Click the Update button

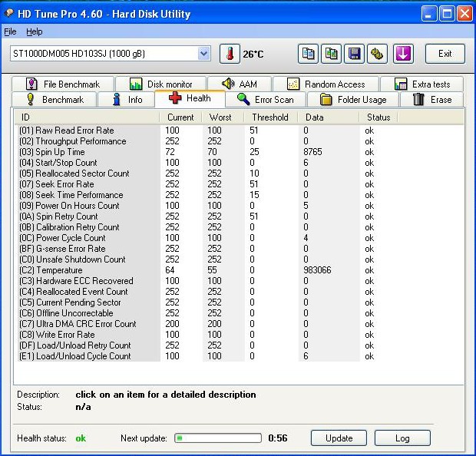[339, 438]
